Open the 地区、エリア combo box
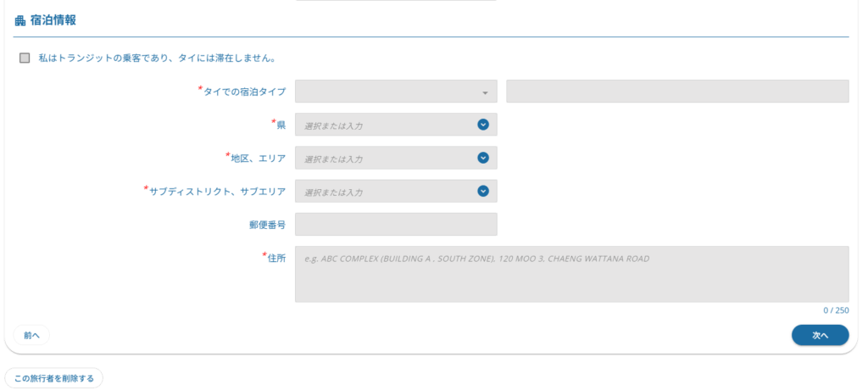 396,158
